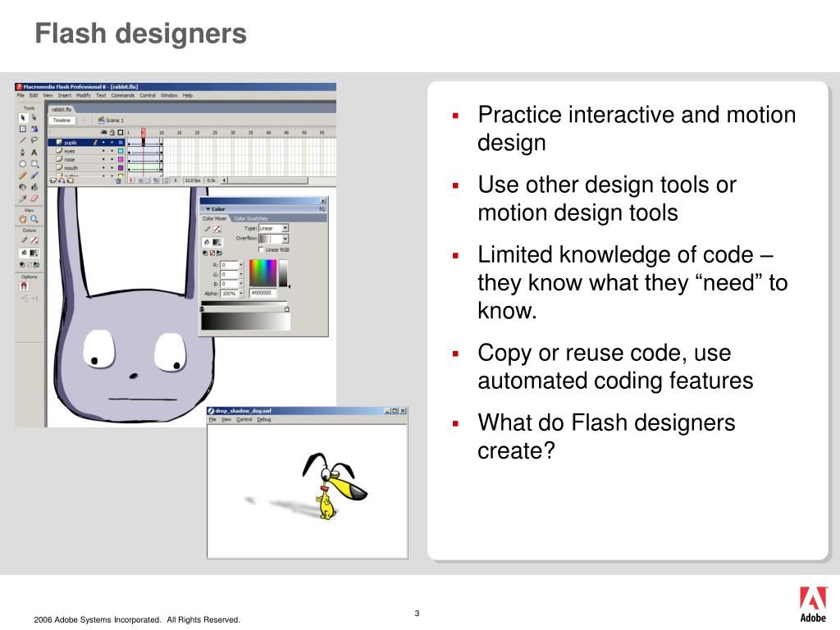Click the Snap to Objects magnet option
Viewport: 840px width, 630px height.
click(24, 286)
